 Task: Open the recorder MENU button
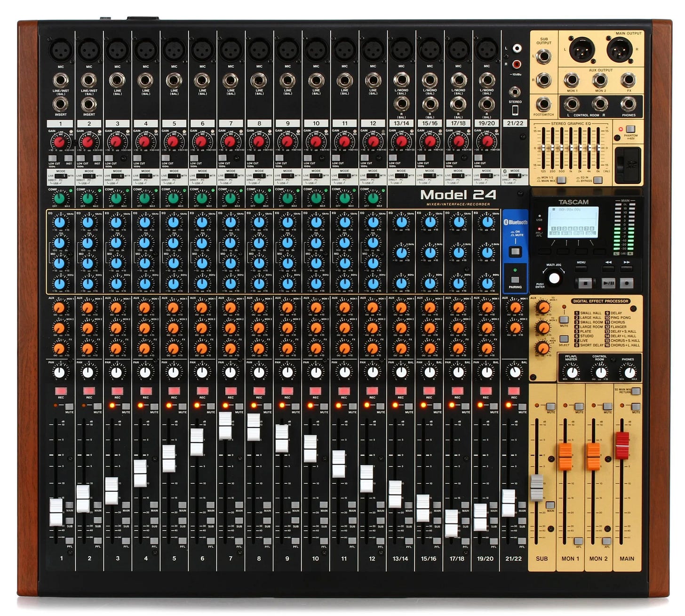pos(581,268)
